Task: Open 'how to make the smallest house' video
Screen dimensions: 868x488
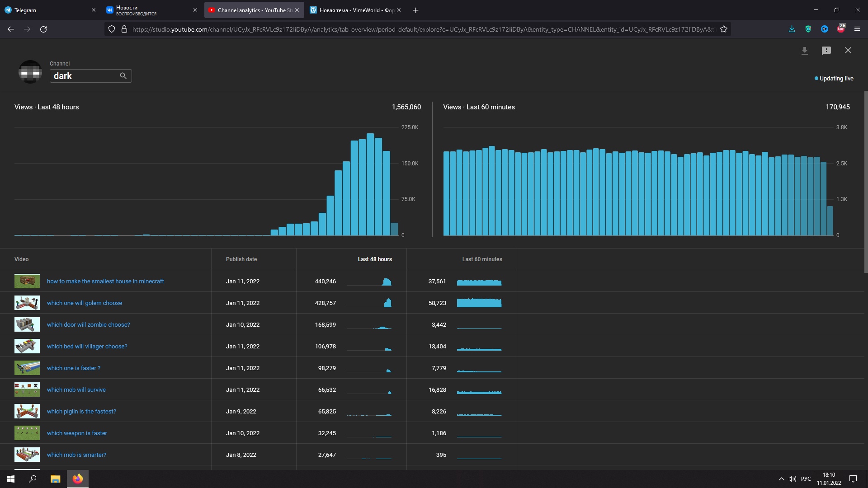Action: (x=105, y=281)
